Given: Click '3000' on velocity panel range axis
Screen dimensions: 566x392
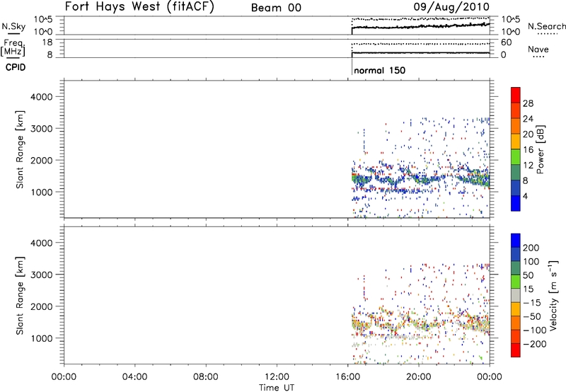Looking at the screenshot, I should [42, 275].
